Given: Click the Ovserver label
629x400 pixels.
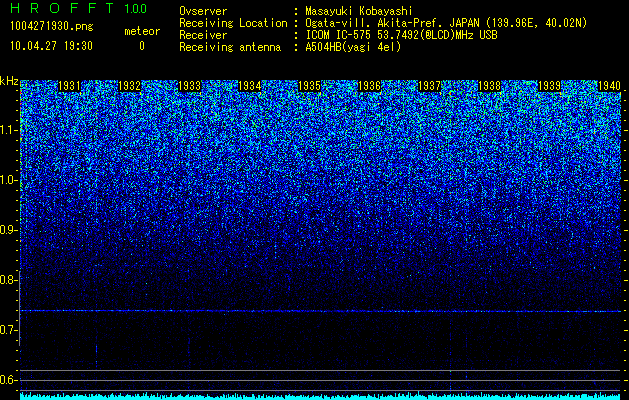Looking at the screenshot, I should click(x=203, y=11).
